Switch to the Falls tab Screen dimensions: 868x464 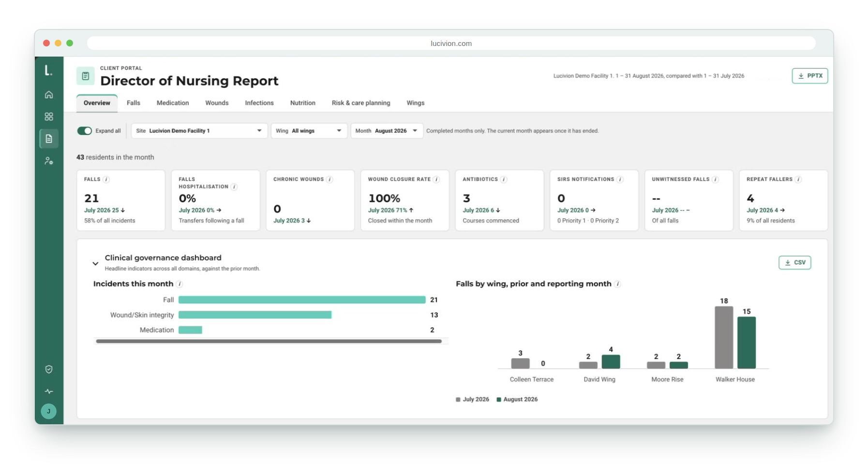(x=134, y=103)
